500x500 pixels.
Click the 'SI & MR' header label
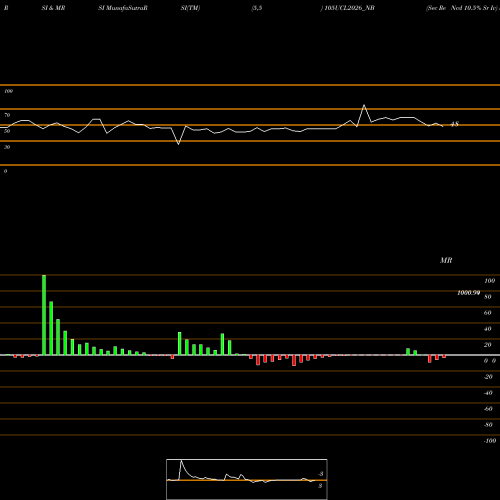click(x=53, y=8)
